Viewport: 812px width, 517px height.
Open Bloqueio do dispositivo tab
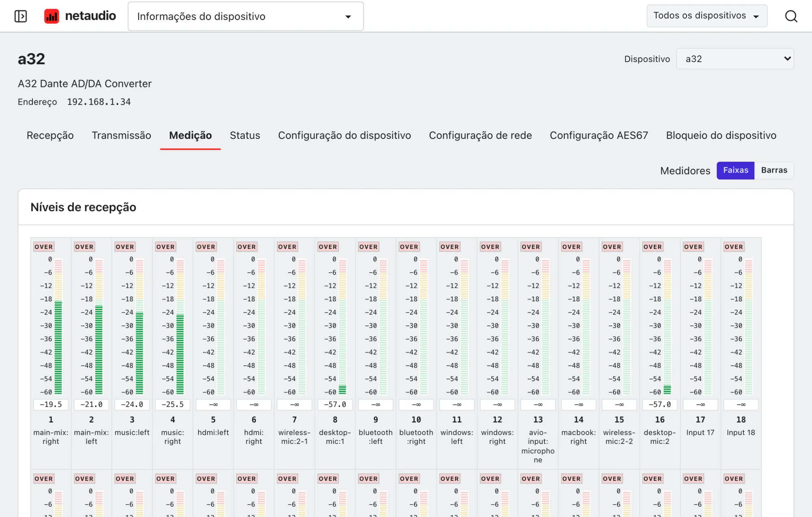coord(721,135)
